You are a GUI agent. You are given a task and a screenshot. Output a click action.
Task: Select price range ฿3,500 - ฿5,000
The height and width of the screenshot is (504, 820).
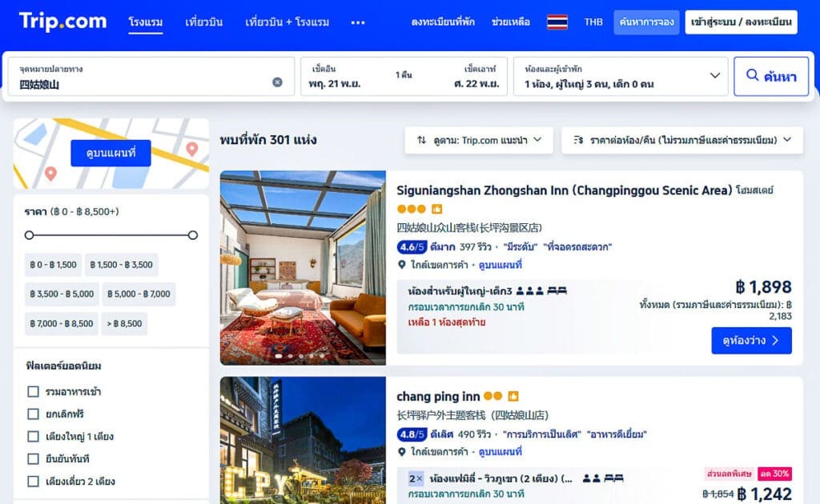62,294
